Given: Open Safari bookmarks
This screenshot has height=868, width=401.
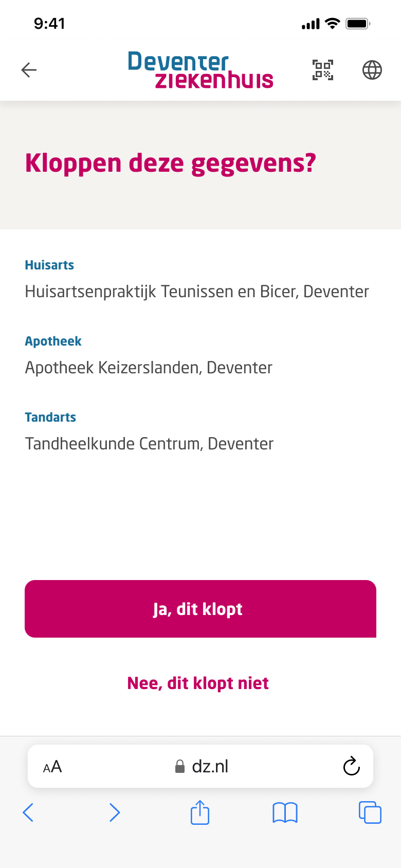Looking at the screenshot, I should (x=285, y=813).
